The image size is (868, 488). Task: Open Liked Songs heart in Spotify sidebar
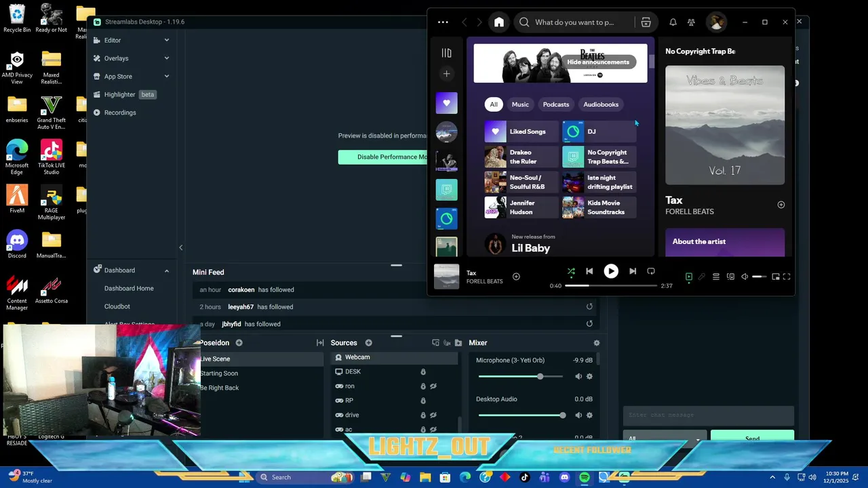click(446, 103)
